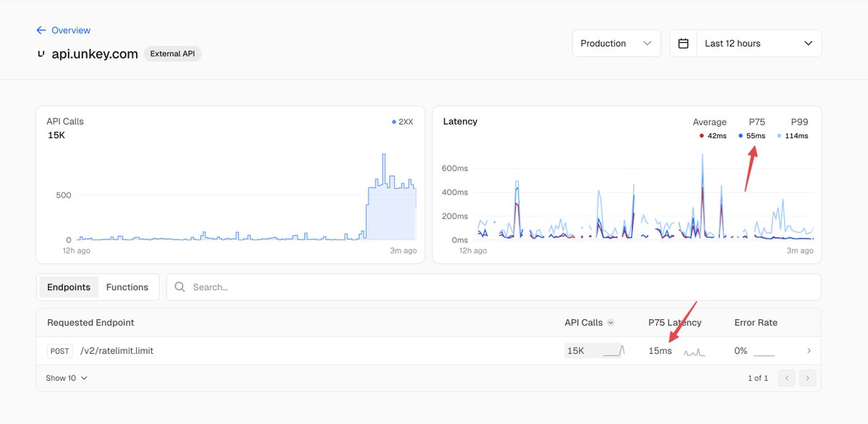Click the 15ms latency value
This screenshot has height=424, width=868.
click(x=660, y=351)
